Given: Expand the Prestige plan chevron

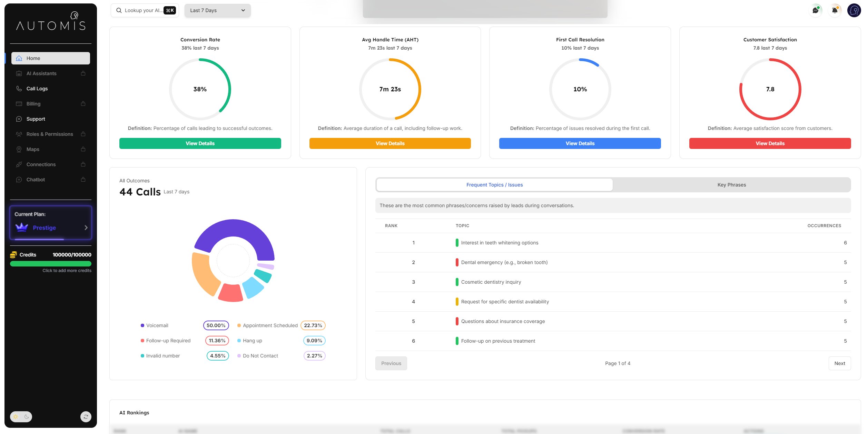Looking at the screenshot, I should 86,228.
